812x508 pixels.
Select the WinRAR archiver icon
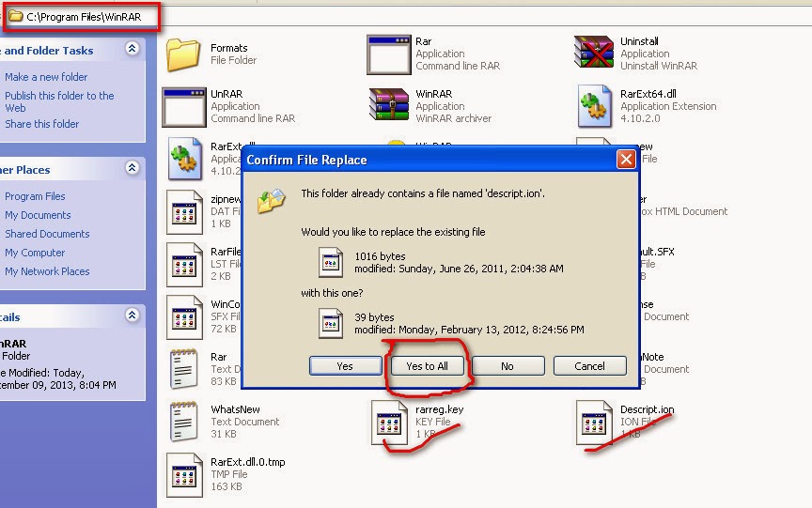(388, 104)
